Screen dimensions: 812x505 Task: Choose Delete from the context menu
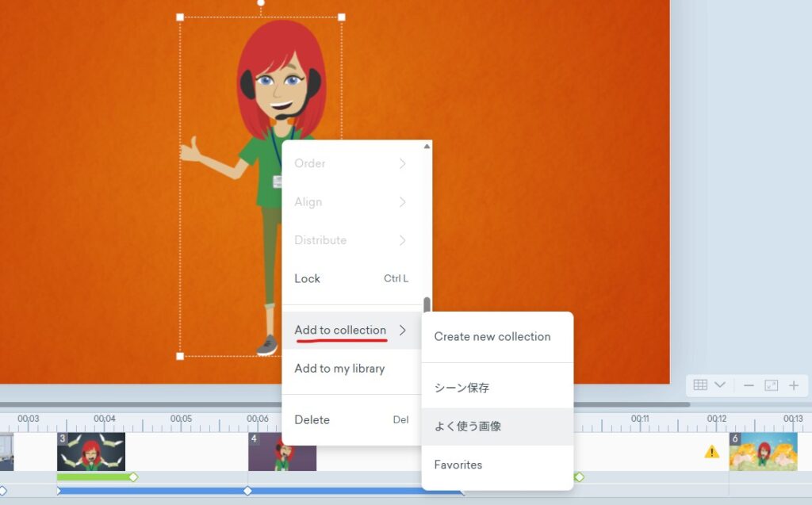click(350, 420)
